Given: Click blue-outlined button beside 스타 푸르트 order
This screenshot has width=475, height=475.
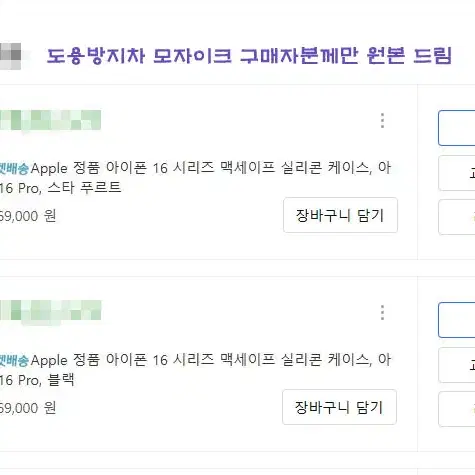Looking at the screenshot, I should pyautogui.click(x=457, y=128).
